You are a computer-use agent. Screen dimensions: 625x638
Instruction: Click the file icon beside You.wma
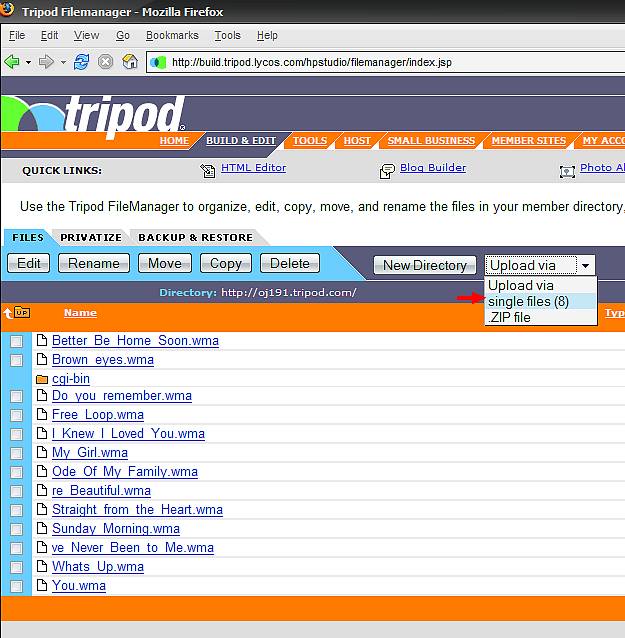coord(42,585)
